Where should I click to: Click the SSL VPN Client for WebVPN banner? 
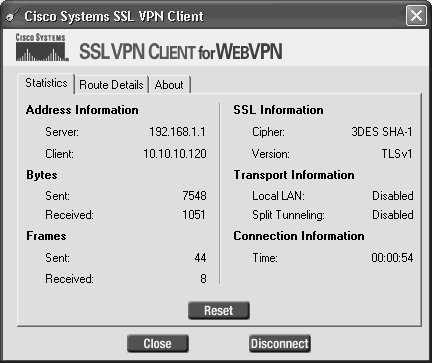pos(181,52)
